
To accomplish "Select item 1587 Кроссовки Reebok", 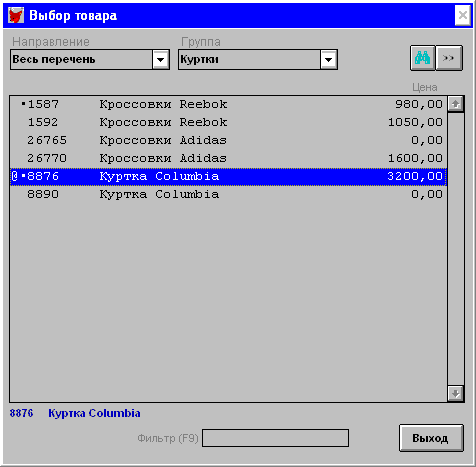I will [x=228, y=104].
